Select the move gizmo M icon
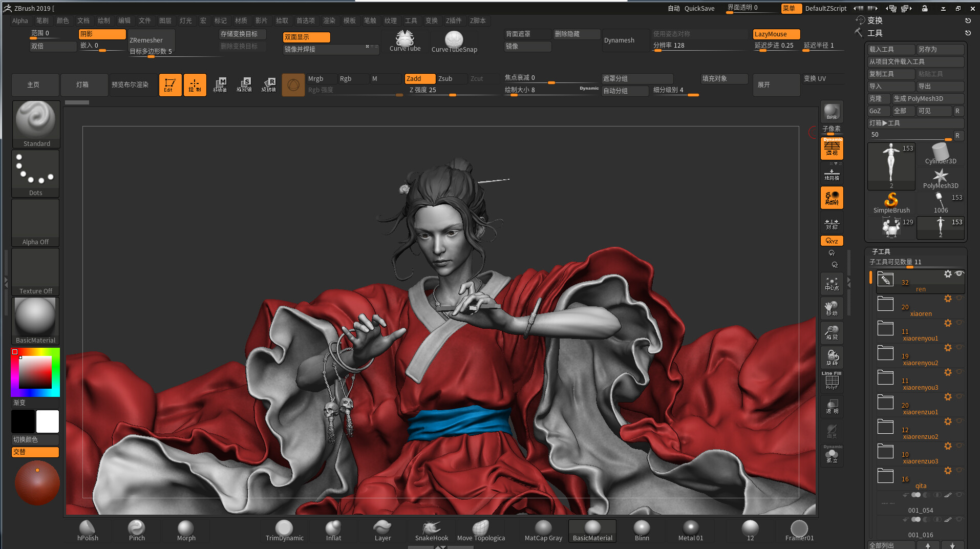980x549 pixels. (220, 85)
